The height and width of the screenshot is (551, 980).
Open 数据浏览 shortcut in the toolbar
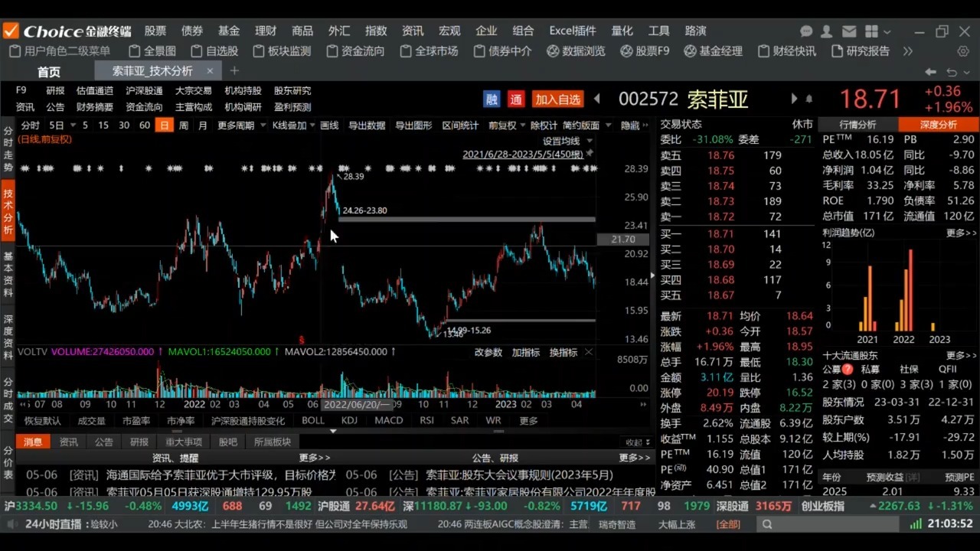point(576,51)
